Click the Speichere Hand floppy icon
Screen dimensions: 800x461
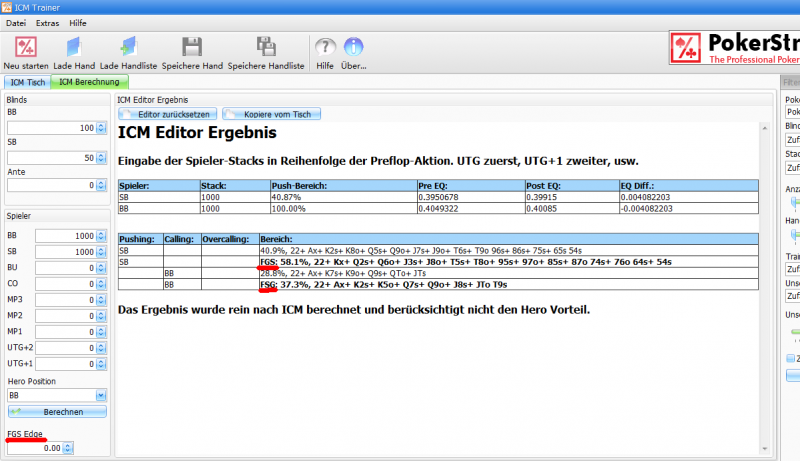pos(193,47)
